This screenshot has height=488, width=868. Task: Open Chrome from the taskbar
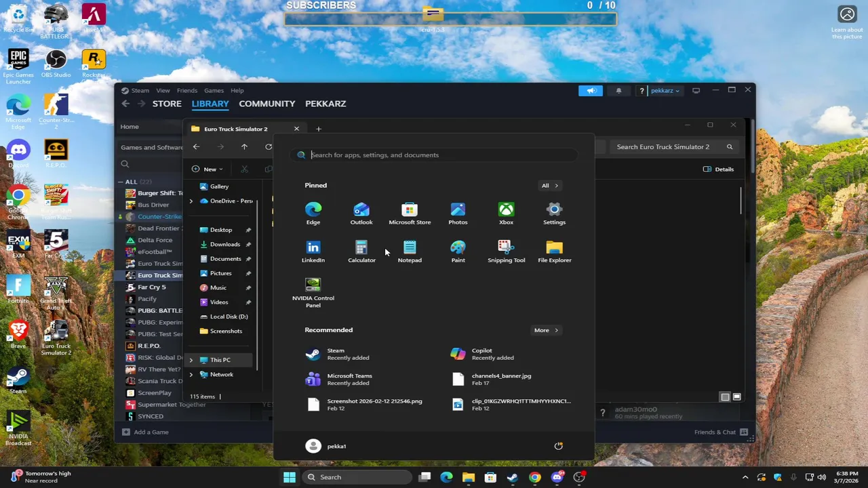tap(535, 477)
